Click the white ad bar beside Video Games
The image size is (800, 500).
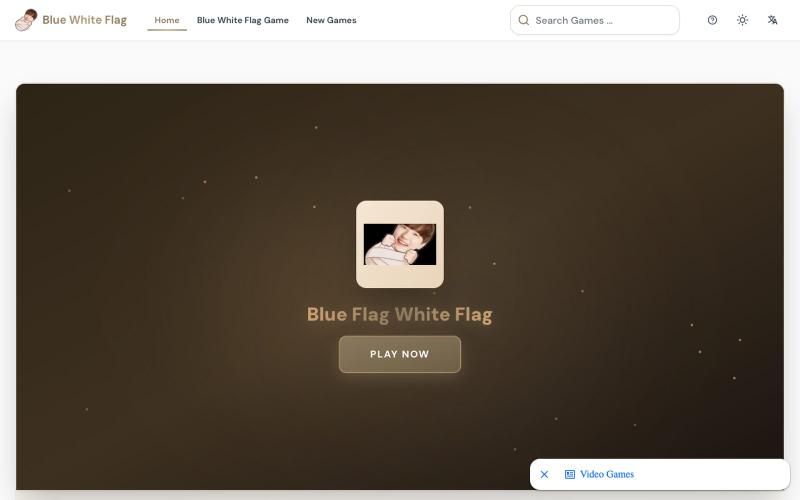pos(714,474)
